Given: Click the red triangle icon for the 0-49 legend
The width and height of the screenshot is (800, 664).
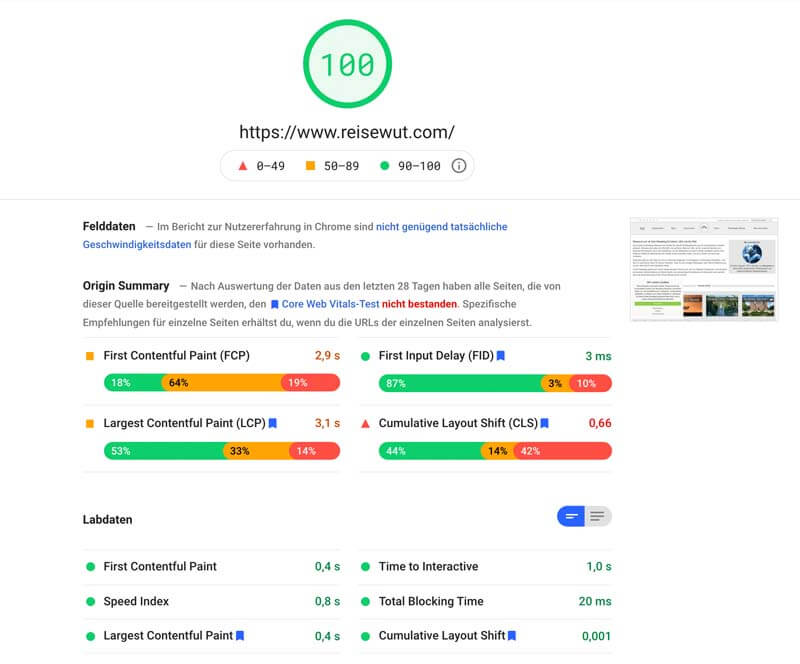Looking at the screenshot, I should tap(243, 166).
